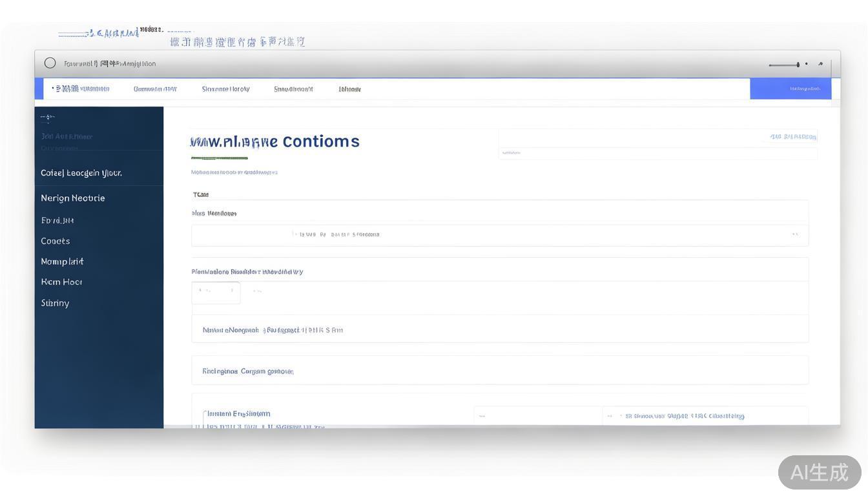
Task: Go to 'Momplarit' in the sidebar
Action: click(62, 262)
